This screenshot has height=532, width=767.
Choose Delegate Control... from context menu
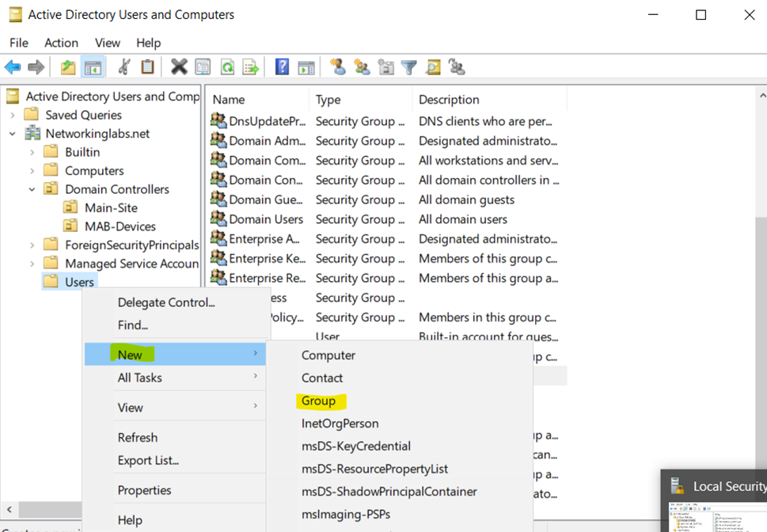click(x=175, y=302)
